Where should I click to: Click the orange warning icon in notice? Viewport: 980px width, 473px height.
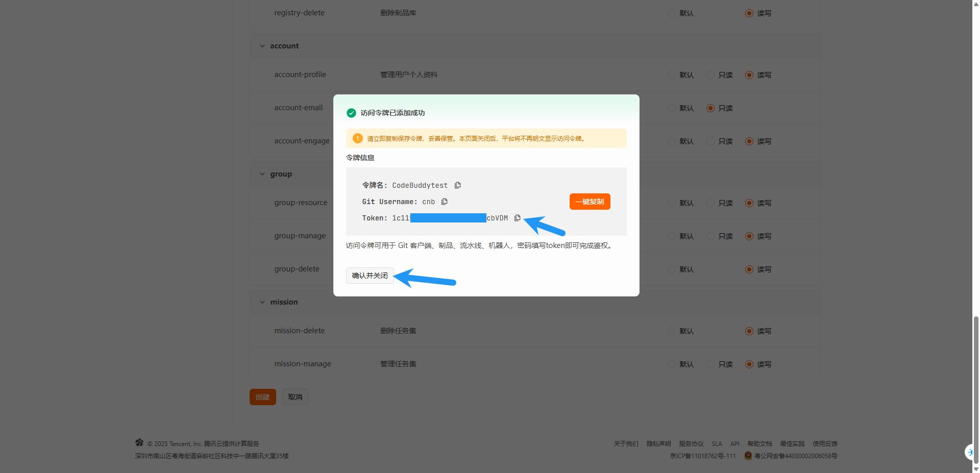pos(357,138)
